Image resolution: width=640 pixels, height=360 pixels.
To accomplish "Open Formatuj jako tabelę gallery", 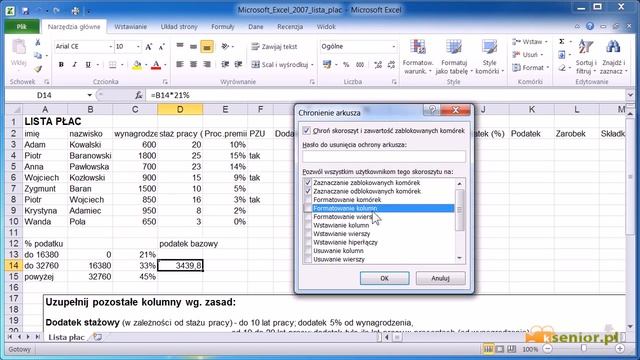I will pos(453,57).
